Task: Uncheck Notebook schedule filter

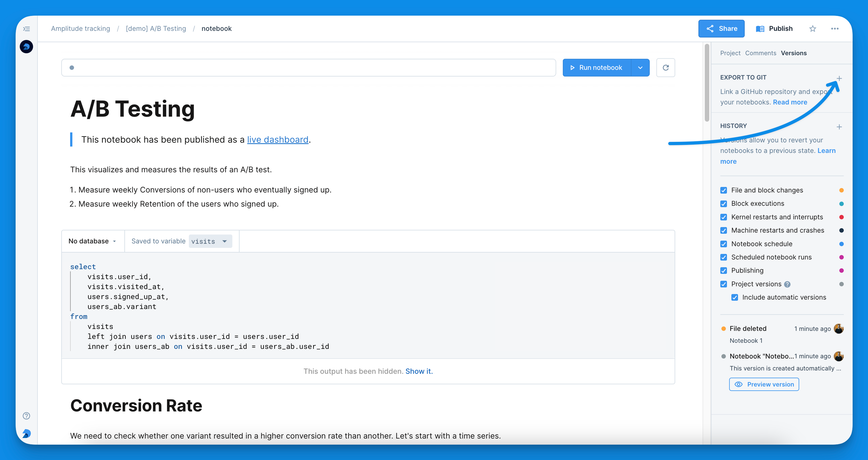Action: [723, 244]
